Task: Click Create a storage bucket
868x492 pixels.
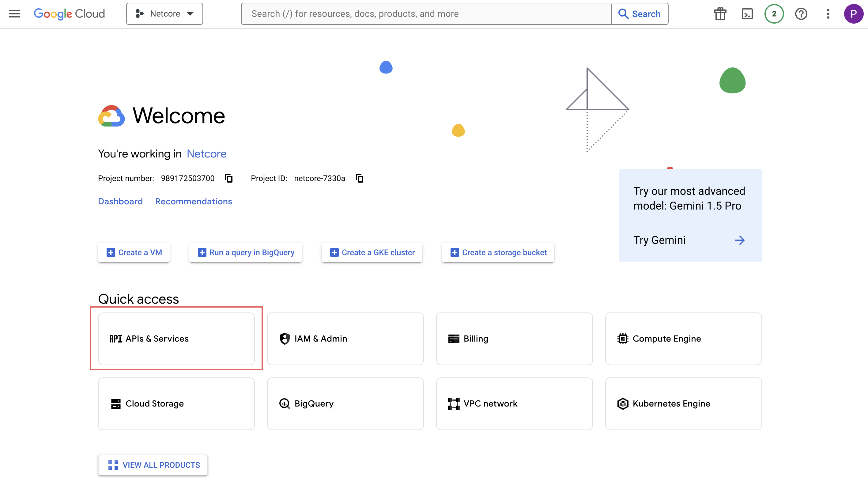Action: click(x=498, y=252)
